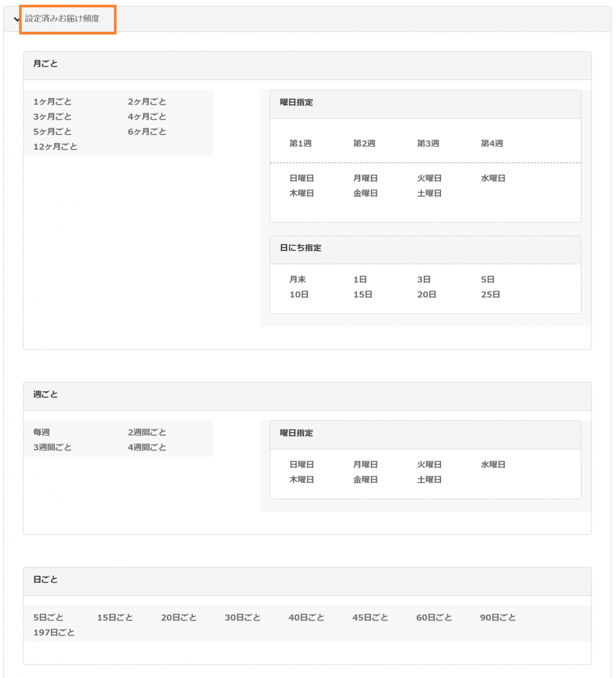This screenshot has width=616, height=678.
Task: Choose the 4週間ごと interval
Action: pyautogui.click(x=147, y=448)
